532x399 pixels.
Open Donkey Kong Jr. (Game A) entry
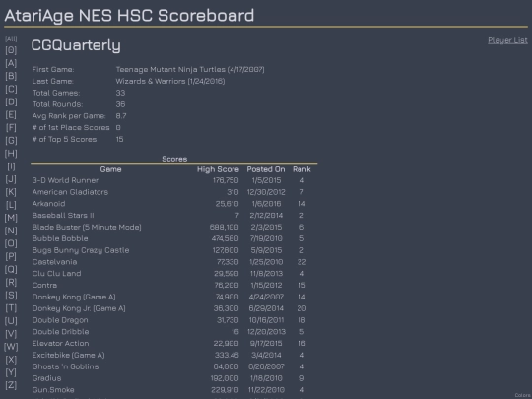(x=79, y=308)
